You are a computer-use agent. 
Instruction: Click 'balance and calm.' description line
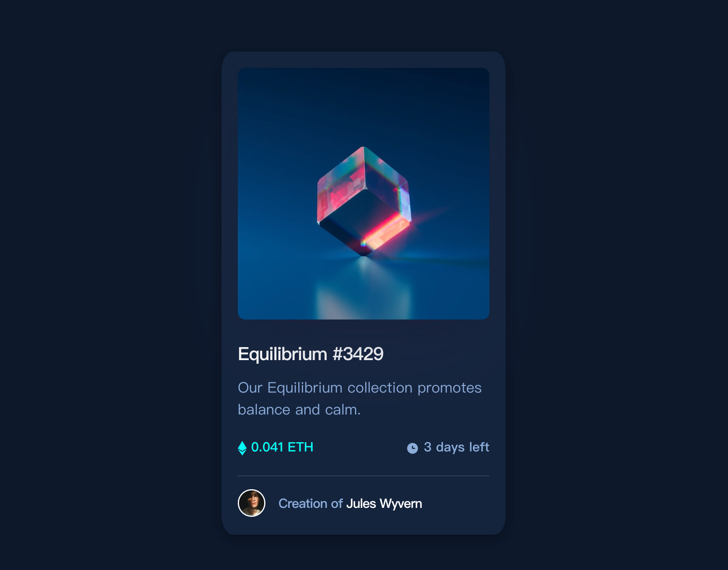[x=299, y=410]
